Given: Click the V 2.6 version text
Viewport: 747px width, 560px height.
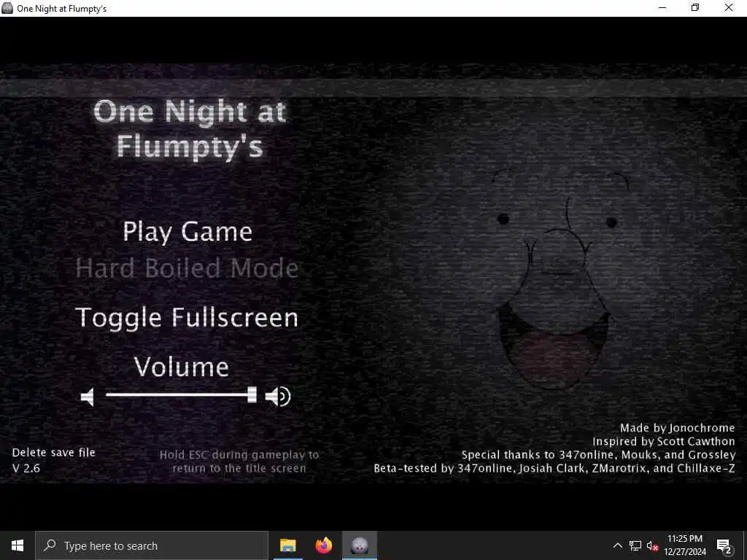Looking at the screenshot, I should point(26,468).
